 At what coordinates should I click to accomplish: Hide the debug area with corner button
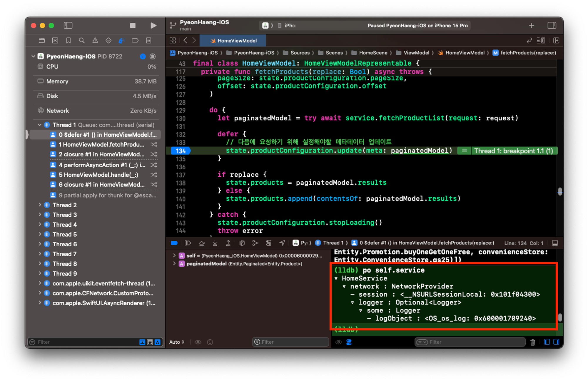tap(555, 243)
